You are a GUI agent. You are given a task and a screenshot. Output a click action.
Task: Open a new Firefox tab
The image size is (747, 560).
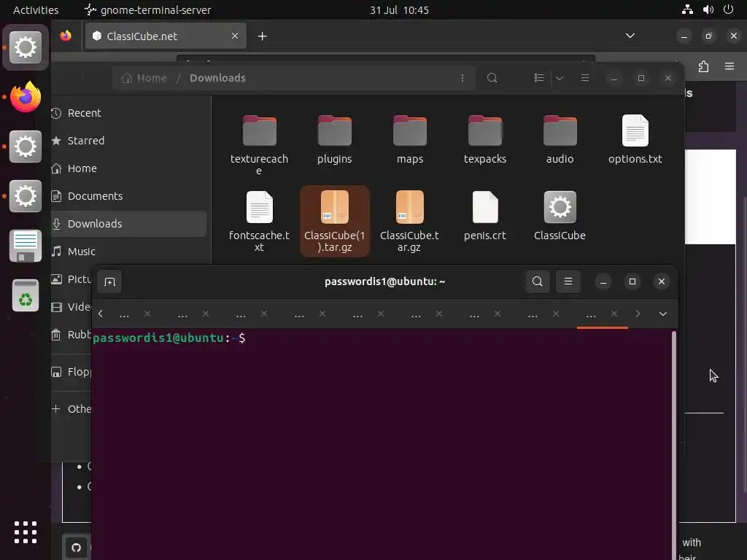pyautogui.click(x=262, y=36)
